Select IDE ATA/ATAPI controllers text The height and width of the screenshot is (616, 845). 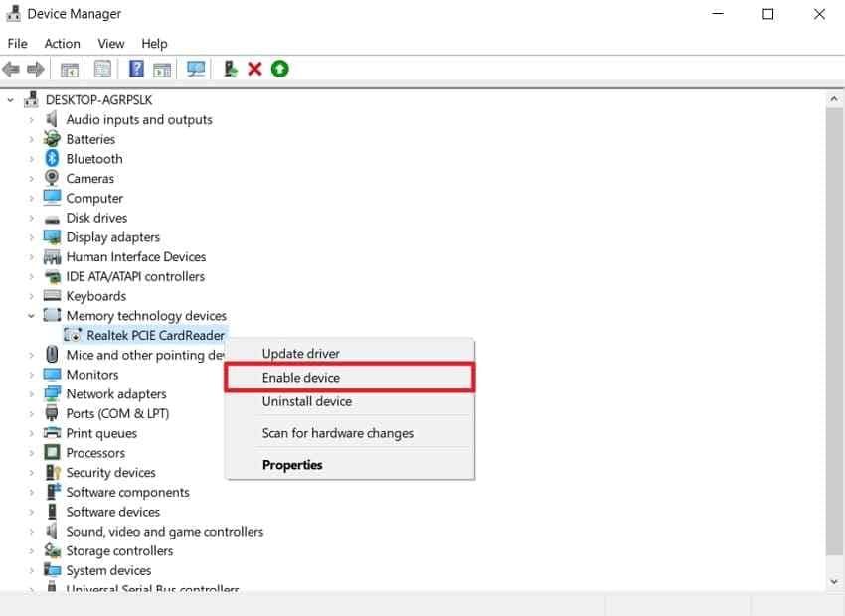pos(135,277)
